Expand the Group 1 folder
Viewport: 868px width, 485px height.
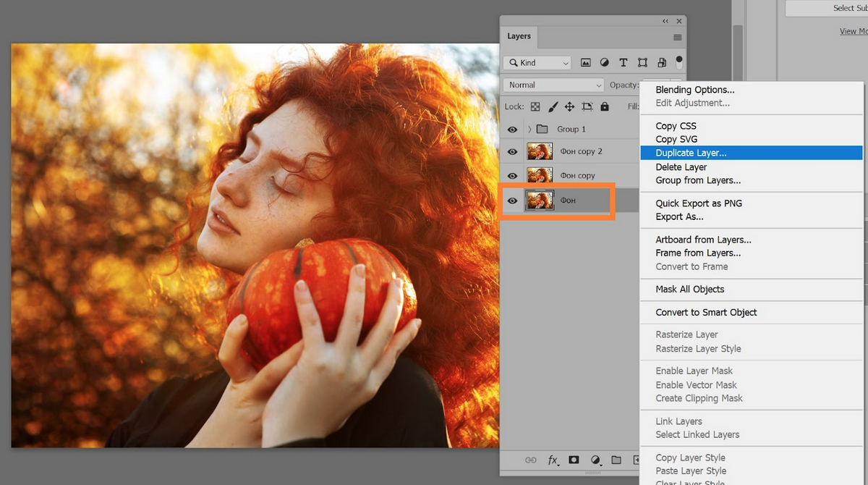tap(530, 129)
